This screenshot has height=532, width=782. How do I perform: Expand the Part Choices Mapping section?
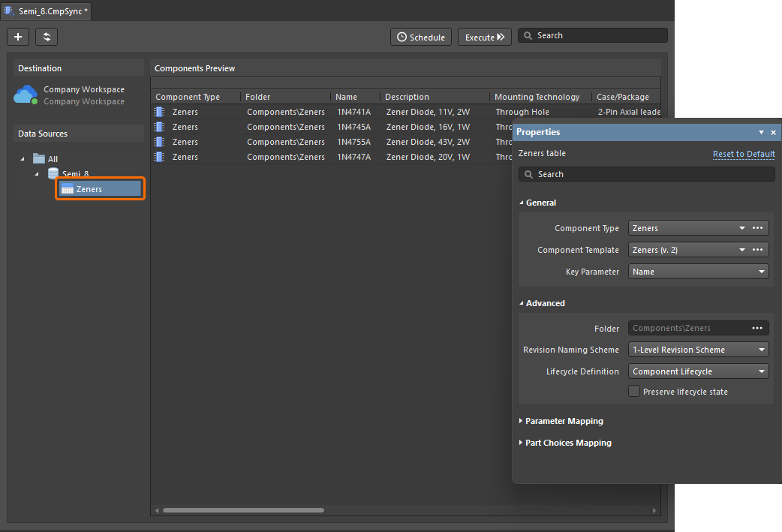point(567,443)
